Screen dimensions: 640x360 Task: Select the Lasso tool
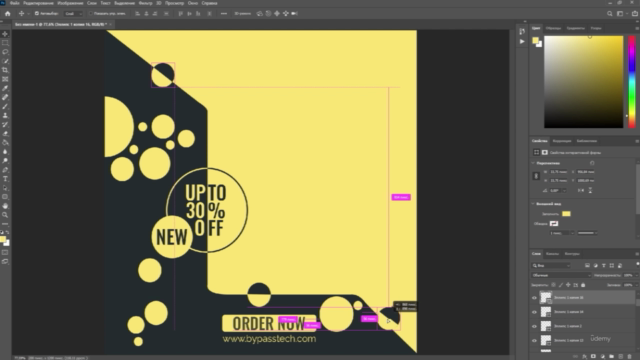click(x=5, y=52)
